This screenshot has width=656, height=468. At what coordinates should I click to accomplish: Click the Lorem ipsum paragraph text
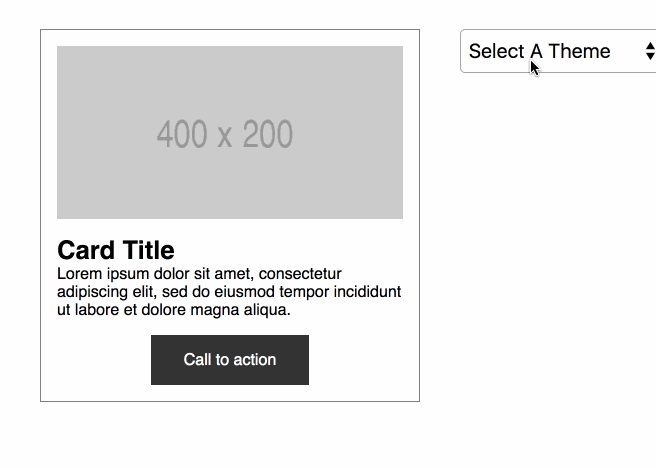point(229,292)
